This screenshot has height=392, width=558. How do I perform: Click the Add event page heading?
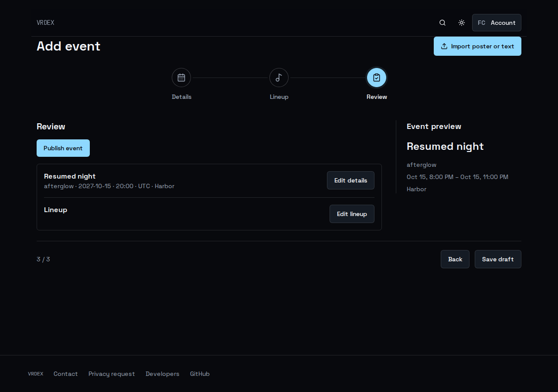68,46
